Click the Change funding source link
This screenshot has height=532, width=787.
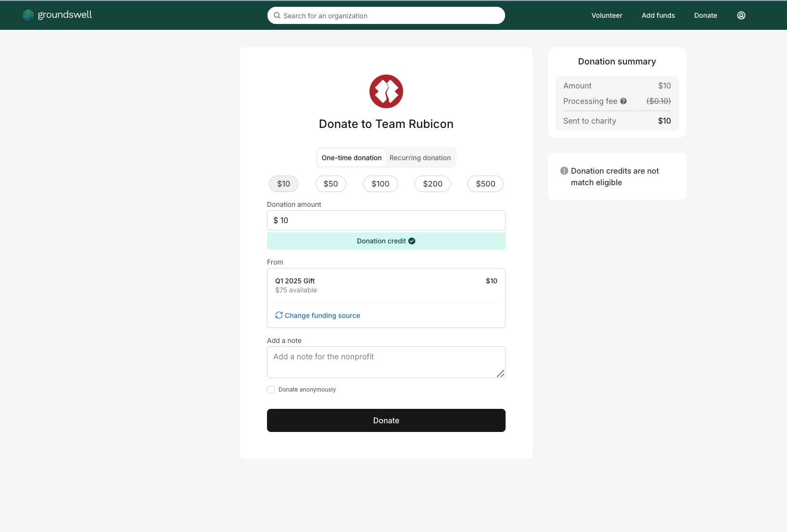coord(322,316)
